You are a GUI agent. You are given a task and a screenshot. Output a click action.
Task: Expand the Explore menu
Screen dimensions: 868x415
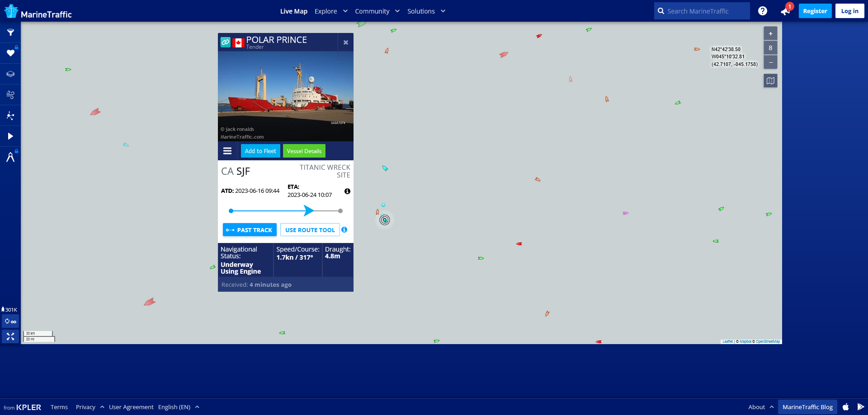(331, 11)
